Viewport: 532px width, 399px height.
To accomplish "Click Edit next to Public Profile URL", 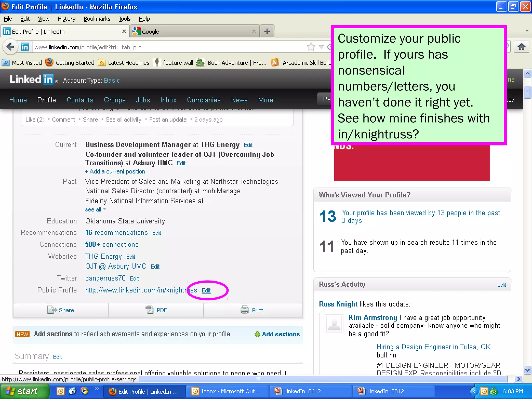I will [206, 290].
